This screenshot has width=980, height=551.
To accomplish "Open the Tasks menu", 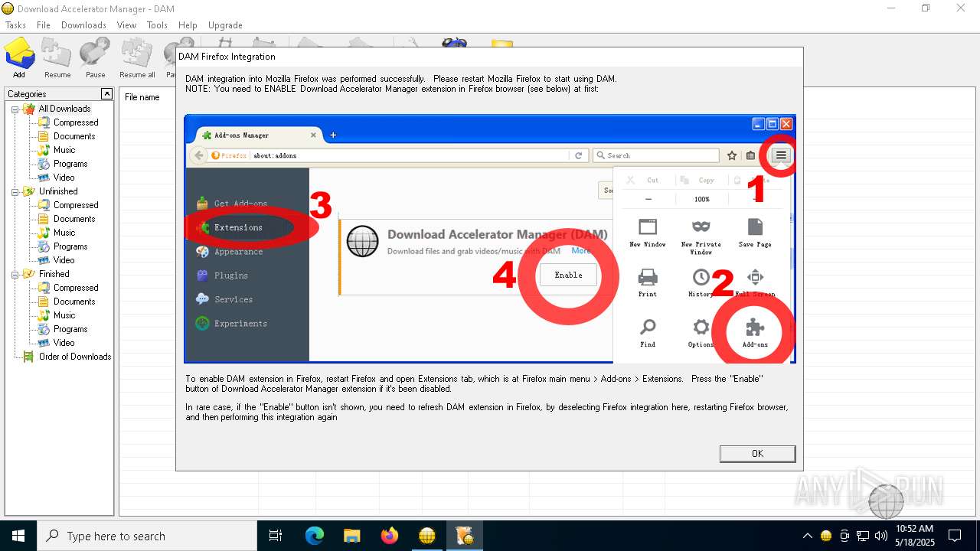I will point(15,25).
